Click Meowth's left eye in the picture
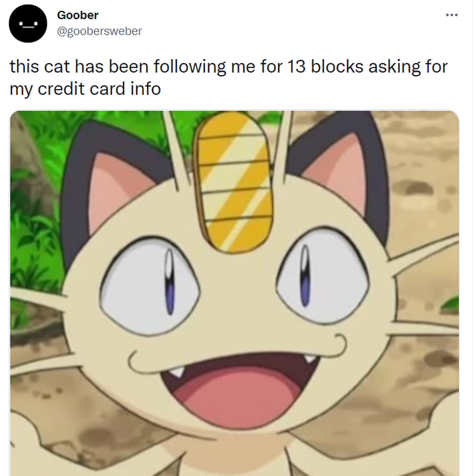476x476 pixels. tap(150, 286)
